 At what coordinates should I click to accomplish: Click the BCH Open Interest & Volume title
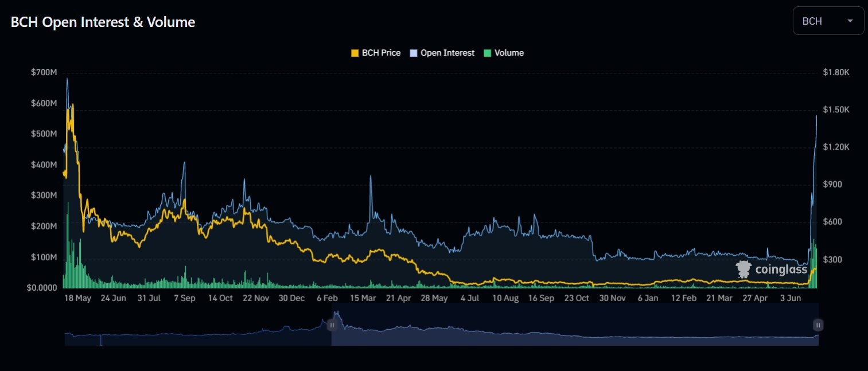tap(103, 22)
